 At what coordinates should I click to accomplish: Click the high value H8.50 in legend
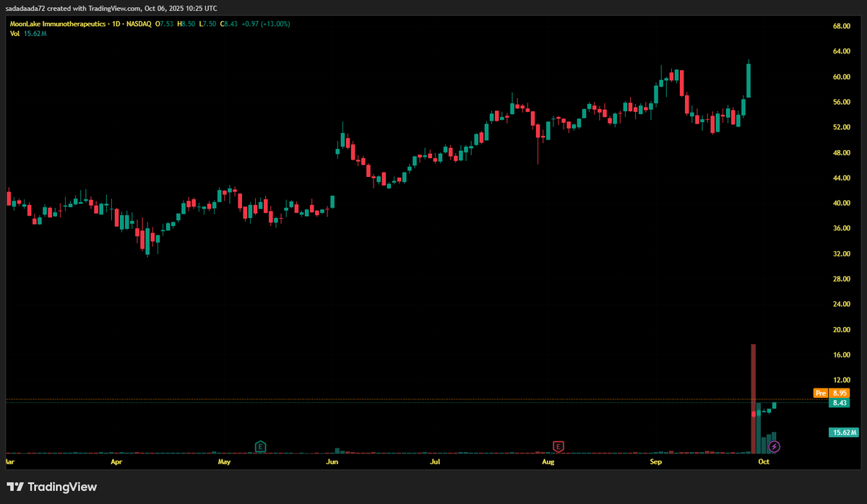[x=185, y=24]
